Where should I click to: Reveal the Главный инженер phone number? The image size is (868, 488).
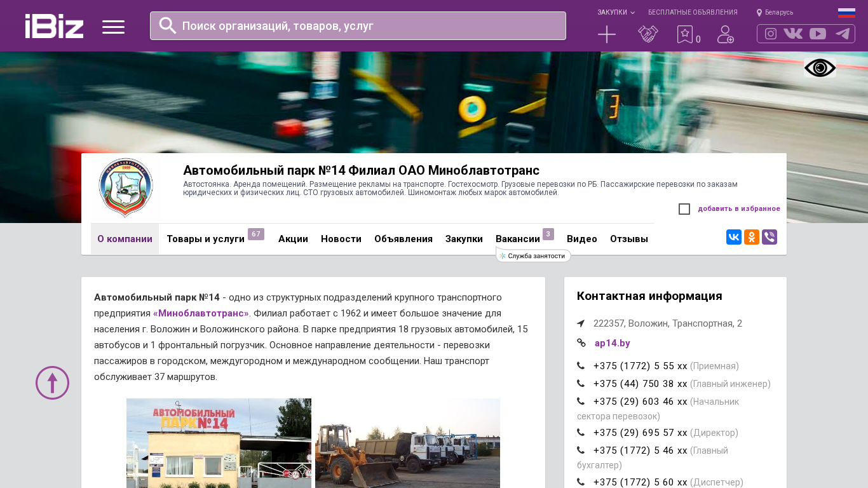[x=640, y=384]
